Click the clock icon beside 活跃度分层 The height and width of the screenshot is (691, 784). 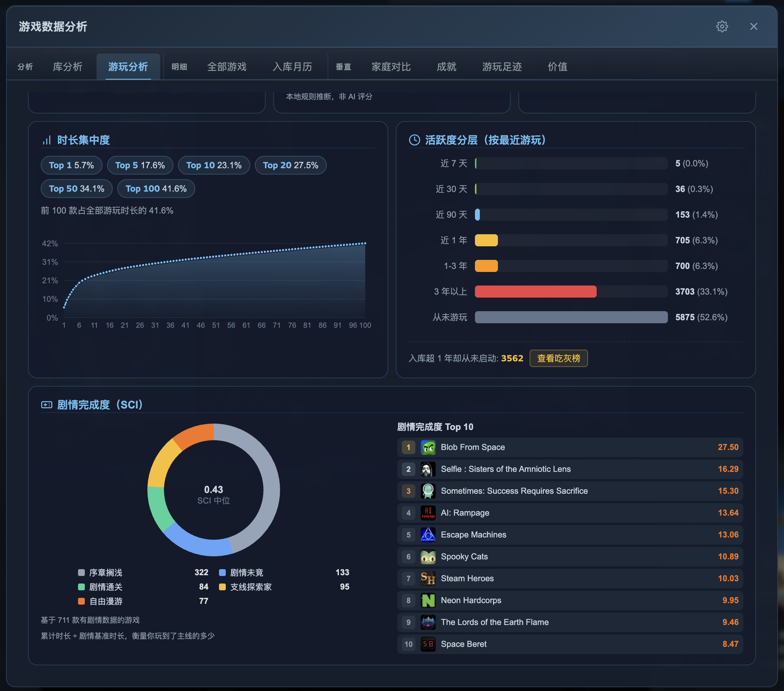click(x=414, y=140)
